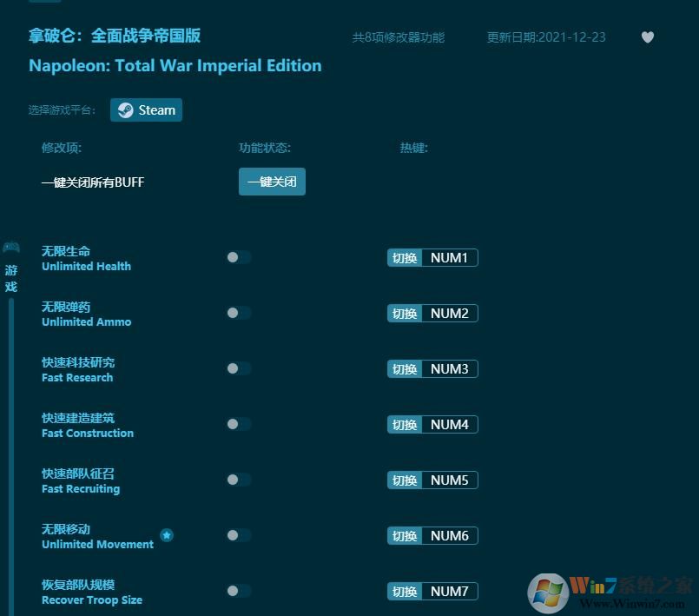
Task: Click 切换 next to the NUM1 hotkey
Action: click(404, 257)
